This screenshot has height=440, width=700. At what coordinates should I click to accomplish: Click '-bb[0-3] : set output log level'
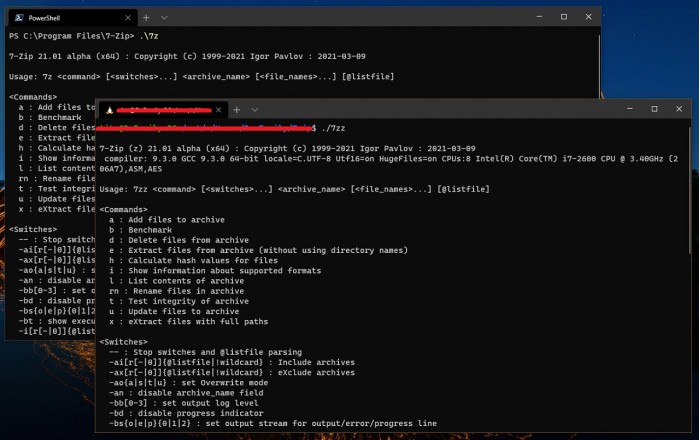[183, 403]
